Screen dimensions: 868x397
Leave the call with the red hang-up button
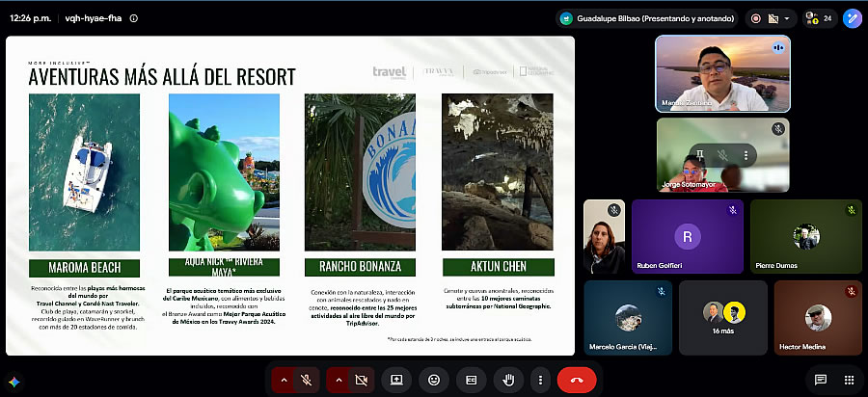pos(577,380)
